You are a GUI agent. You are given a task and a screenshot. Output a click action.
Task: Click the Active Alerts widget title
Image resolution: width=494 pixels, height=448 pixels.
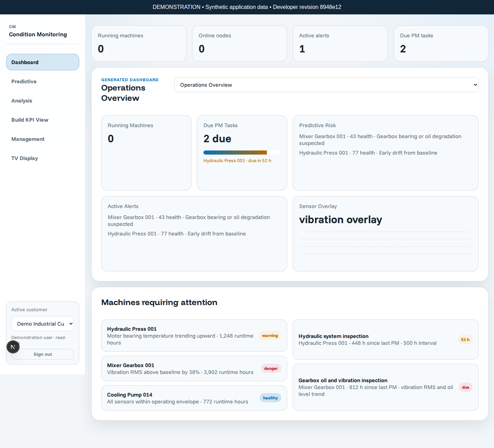point(123,206)
